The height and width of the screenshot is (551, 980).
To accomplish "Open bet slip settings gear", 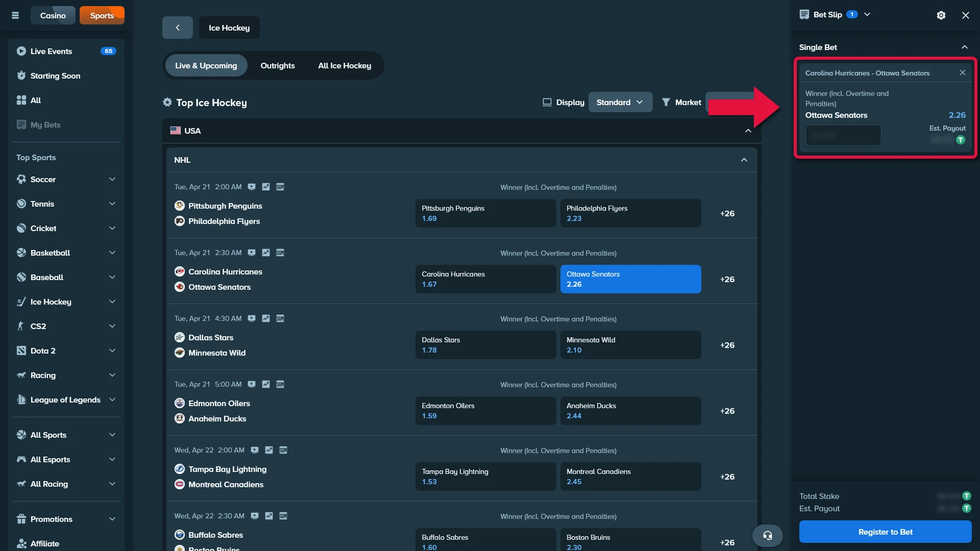I will [941, 15].
